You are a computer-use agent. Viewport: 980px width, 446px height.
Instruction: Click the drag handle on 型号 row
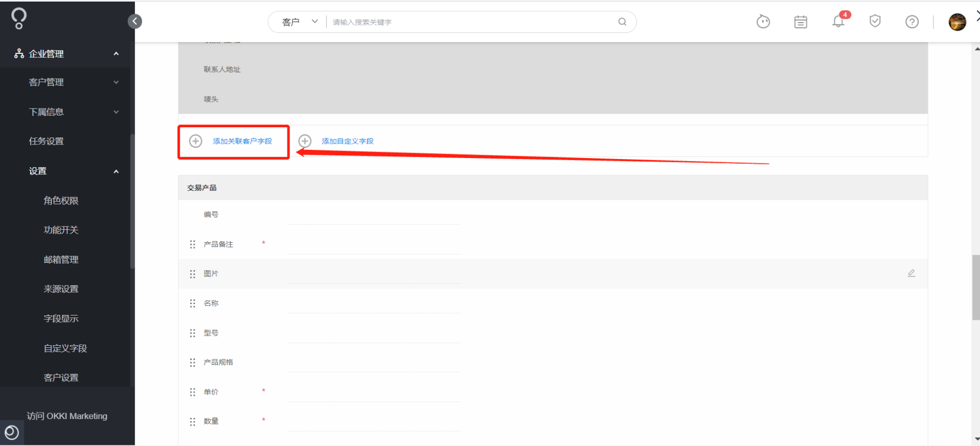[193, 333]
